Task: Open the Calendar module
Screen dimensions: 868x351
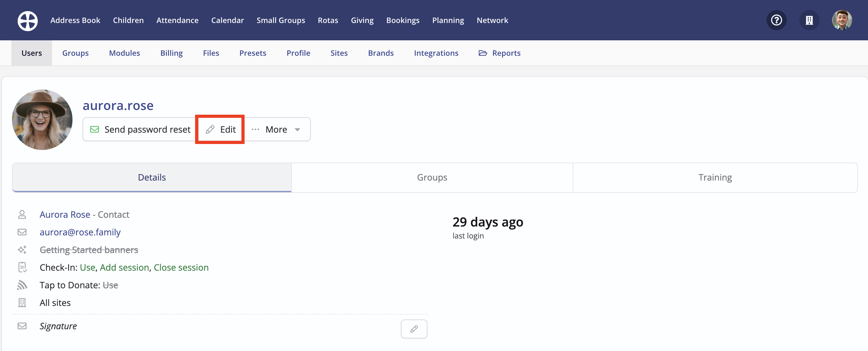Action: (228, 20)
